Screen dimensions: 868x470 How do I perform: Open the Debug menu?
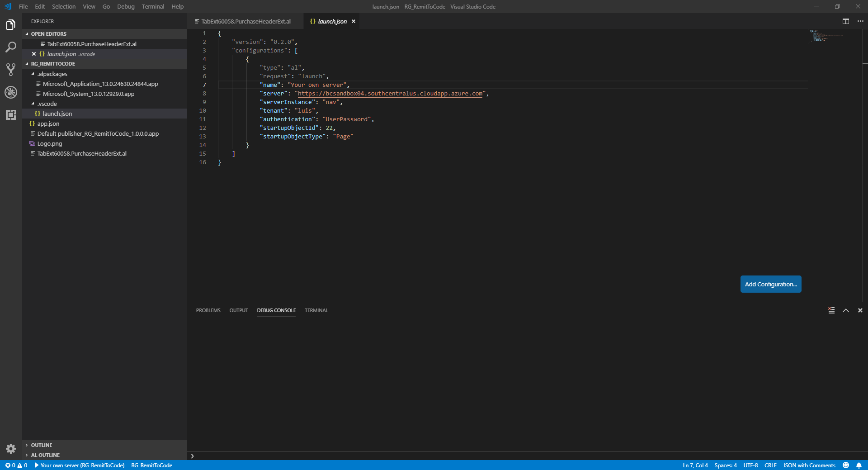click(126, 6)
